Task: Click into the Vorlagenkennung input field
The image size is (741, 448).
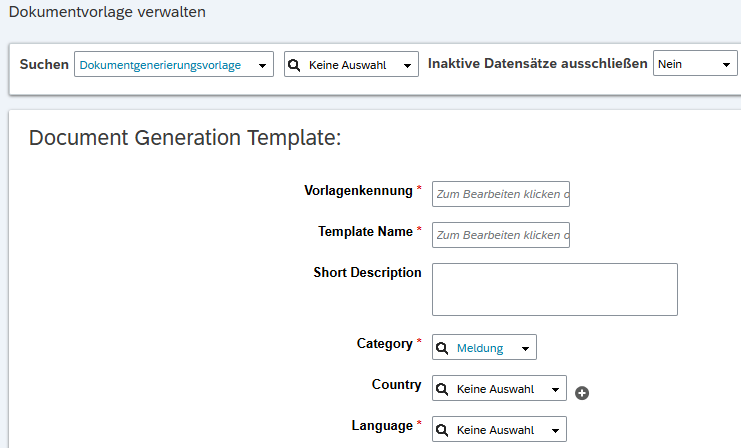Action: click(500, 194)
